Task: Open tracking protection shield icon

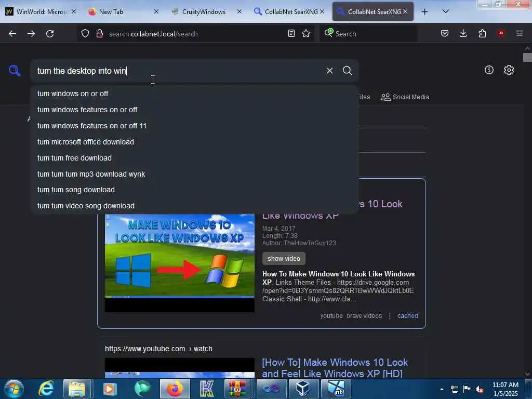Action: point(85,33)
